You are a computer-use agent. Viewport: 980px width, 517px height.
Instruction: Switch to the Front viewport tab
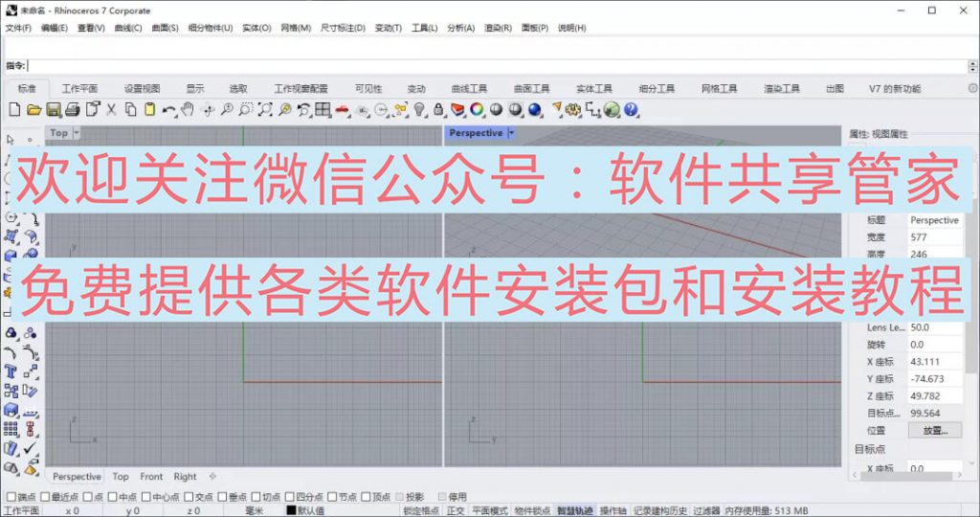point(151,477)
